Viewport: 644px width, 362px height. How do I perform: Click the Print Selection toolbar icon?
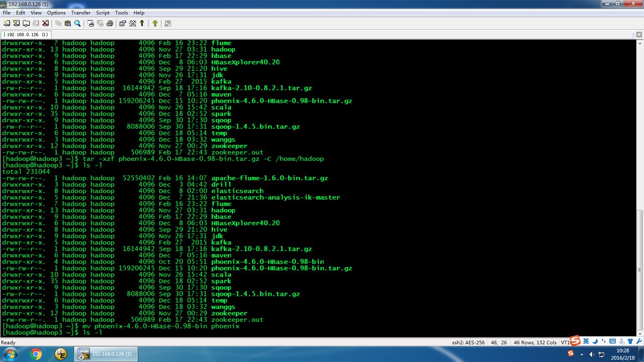tap(100, 23)
